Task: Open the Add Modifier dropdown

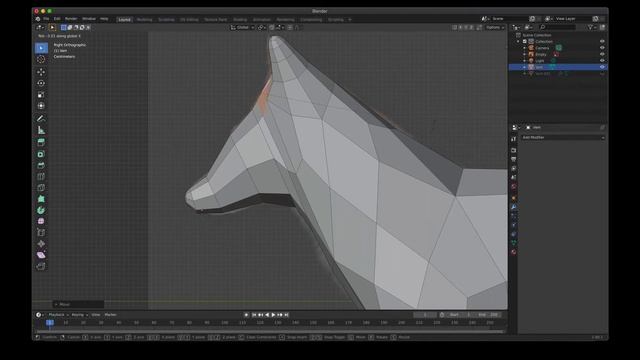Action: (563, 138)
